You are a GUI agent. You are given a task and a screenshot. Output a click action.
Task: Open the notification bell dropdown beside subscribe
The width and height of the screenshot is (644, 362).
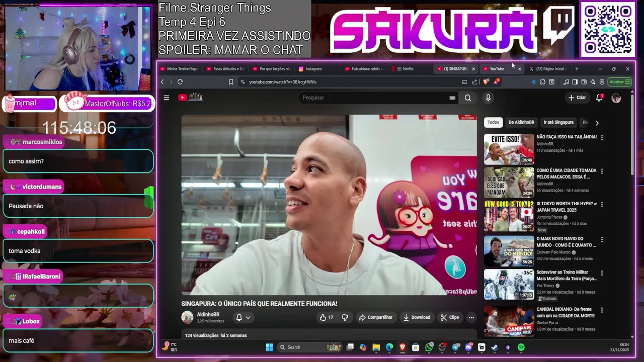tap(244, 317)
